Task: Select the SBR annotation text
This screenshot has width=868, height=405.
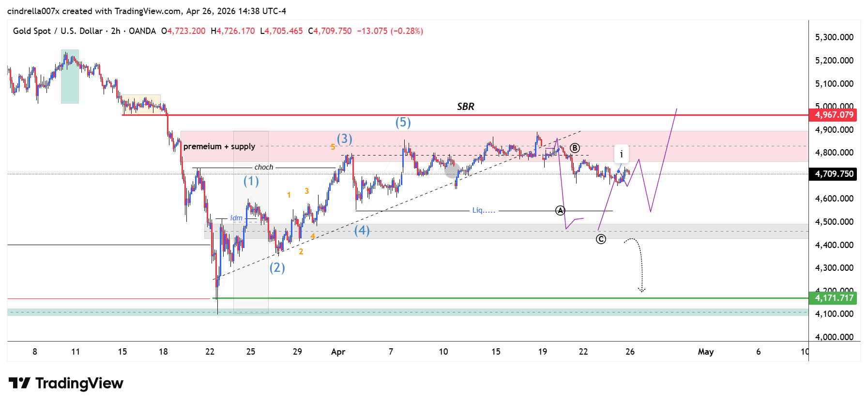Action: point(466,107)
